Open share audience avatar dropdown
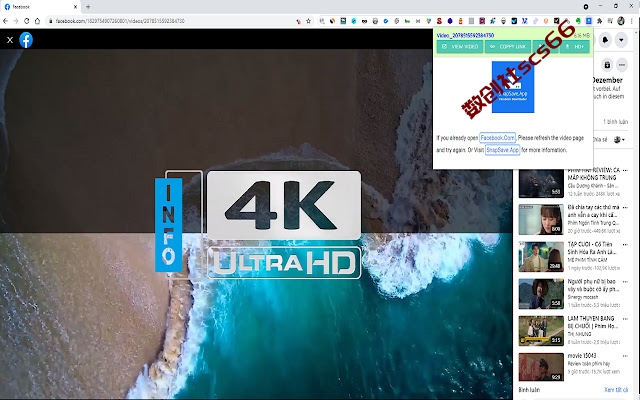Image resolution: width=640 pixels, height=400 pixels. (x=620, y=140)
